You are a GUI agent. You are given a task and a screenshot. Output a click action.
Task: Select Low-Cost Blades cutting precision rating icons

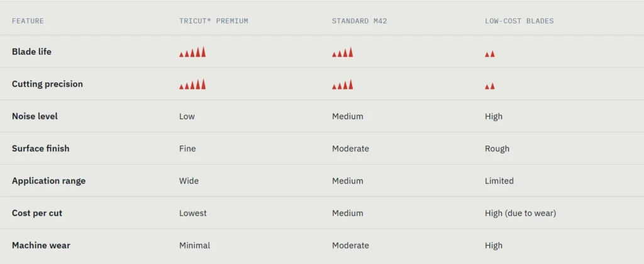pyautogui.click(x=489, y=86)
